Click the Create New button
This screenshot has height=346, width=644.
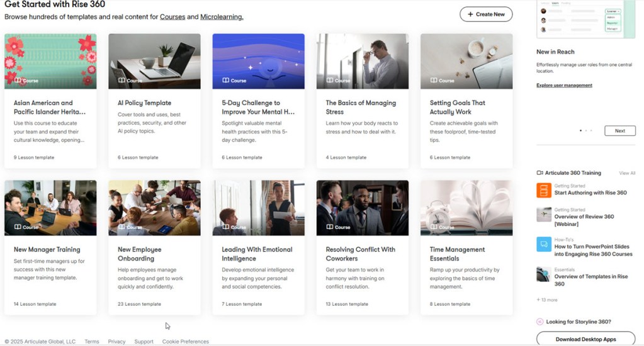485,14
